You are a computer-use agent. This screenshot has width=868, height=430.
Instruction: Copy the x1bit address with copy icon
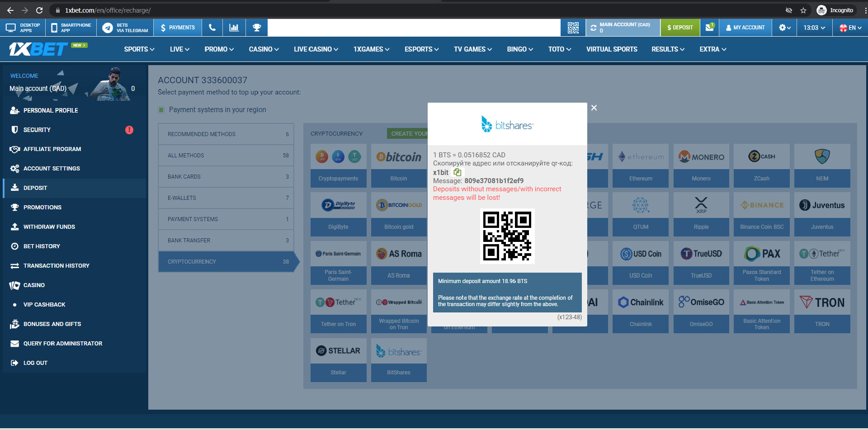click(x=458, y=172)
